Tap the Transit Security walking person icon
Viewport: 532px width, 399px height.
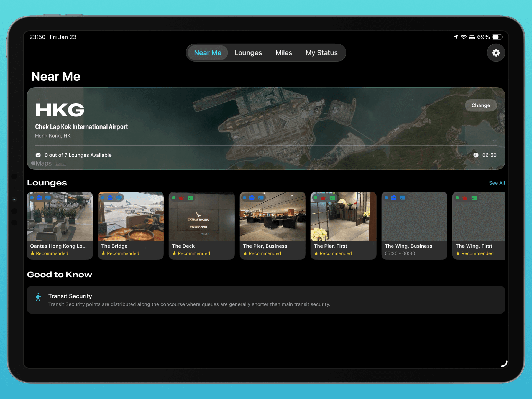(x=38, y=297)
